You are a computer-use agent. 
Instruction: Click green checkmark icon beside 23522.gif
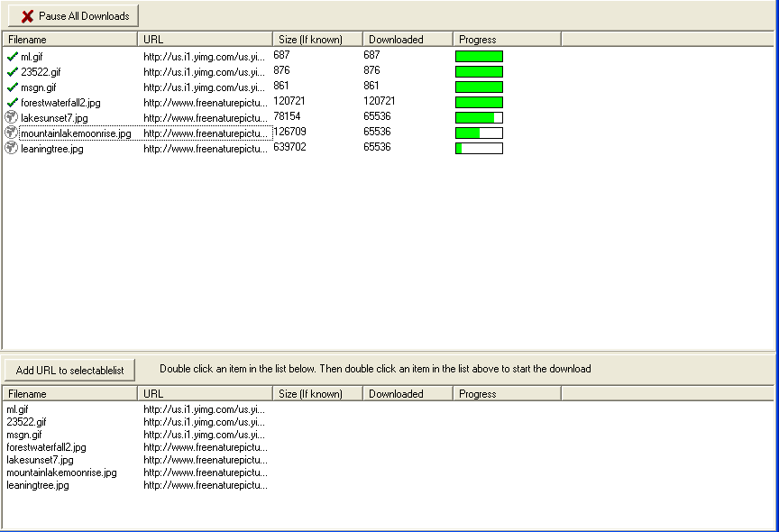[x=13, y=72]
